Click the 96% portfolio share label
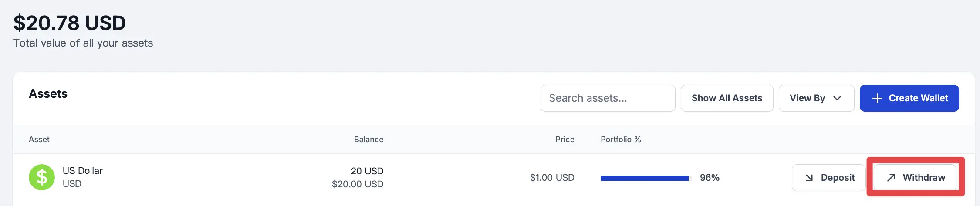 [710, 178]
